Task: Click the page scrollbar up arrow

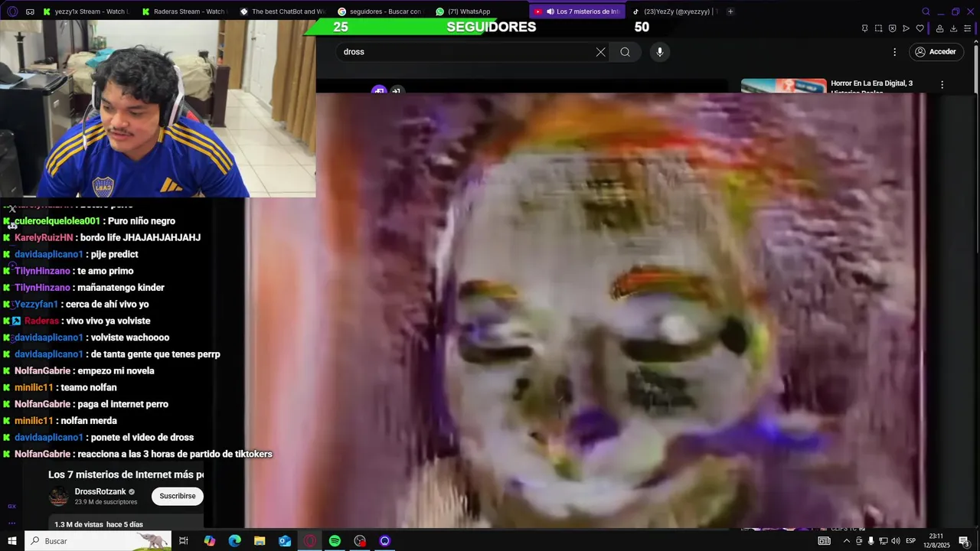Action: click(975, 42)
